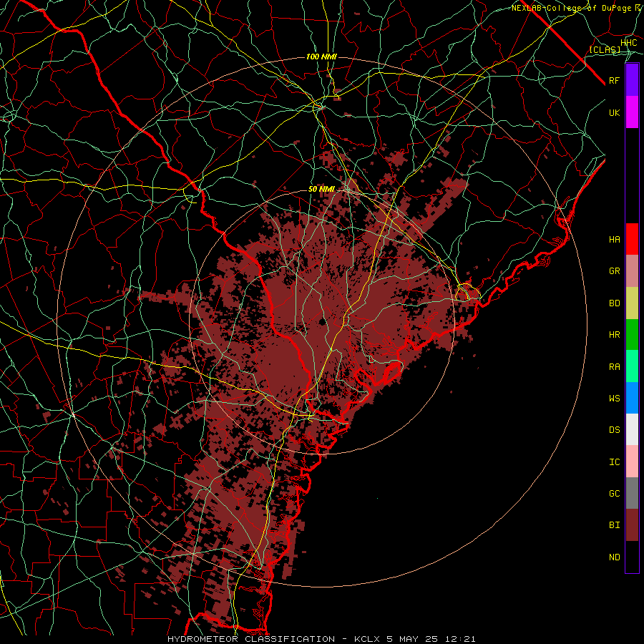
Task: Click the NEXLAB-College of DuPage credit text
Action: [572, 8]
